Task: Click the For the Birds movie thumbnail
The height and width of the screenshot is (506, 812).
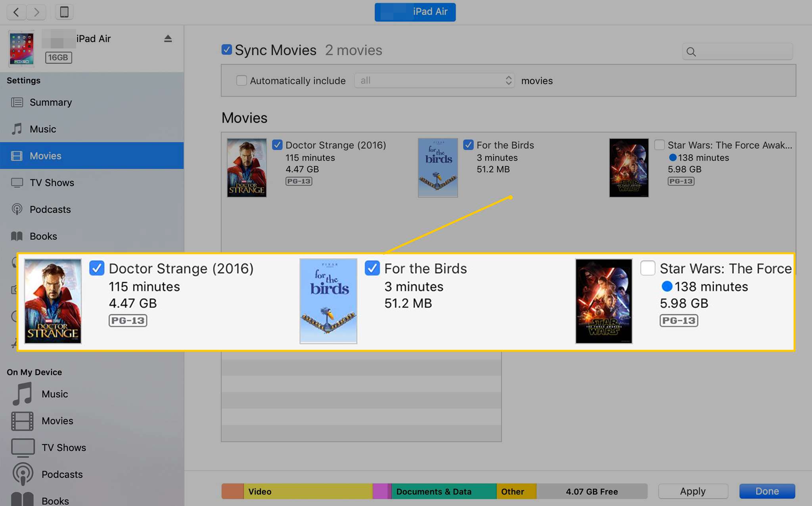Action: (x=437, y=167)
